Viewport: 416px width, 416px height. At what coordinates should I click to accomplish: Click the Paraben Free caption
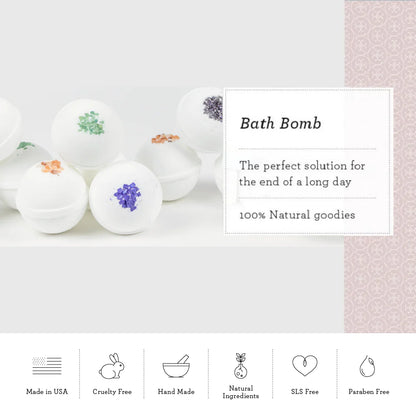(369, 392)
